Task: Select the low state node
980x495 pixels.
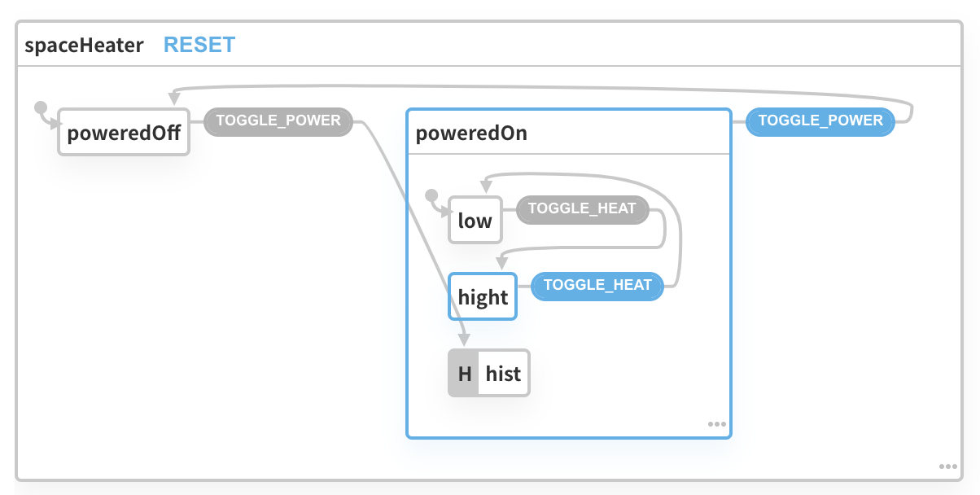Action: tap(475, 220)
